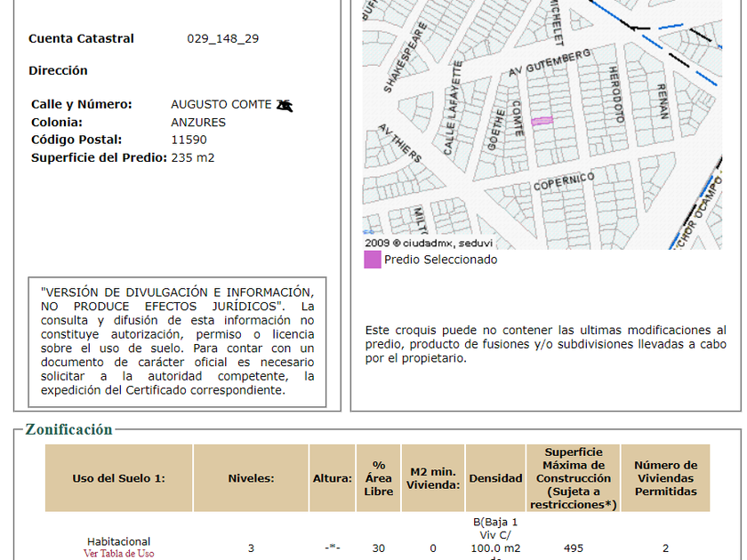Click the COPERNICO street label on map
The image size is (747, 560).
(564, 181)
